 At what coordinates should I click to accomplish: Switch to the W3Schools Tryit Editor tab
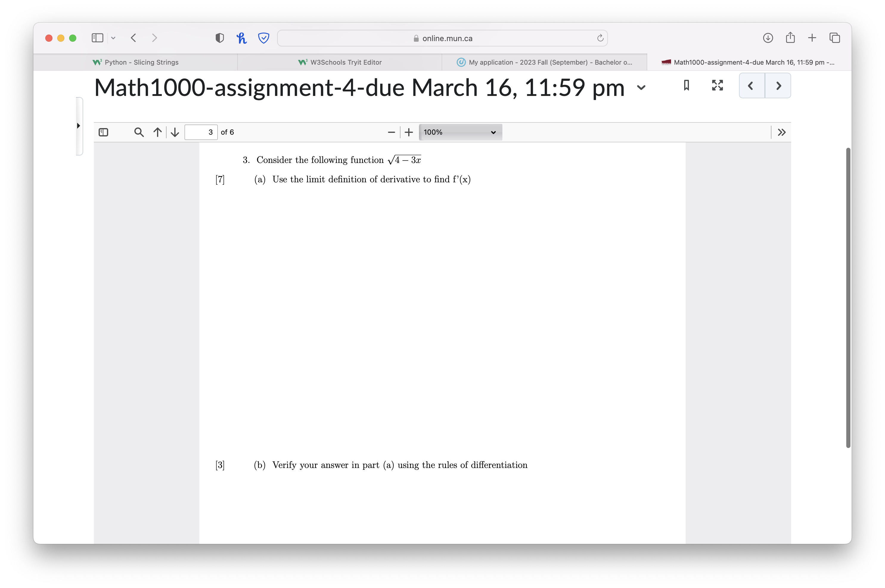tap(339, 62)
